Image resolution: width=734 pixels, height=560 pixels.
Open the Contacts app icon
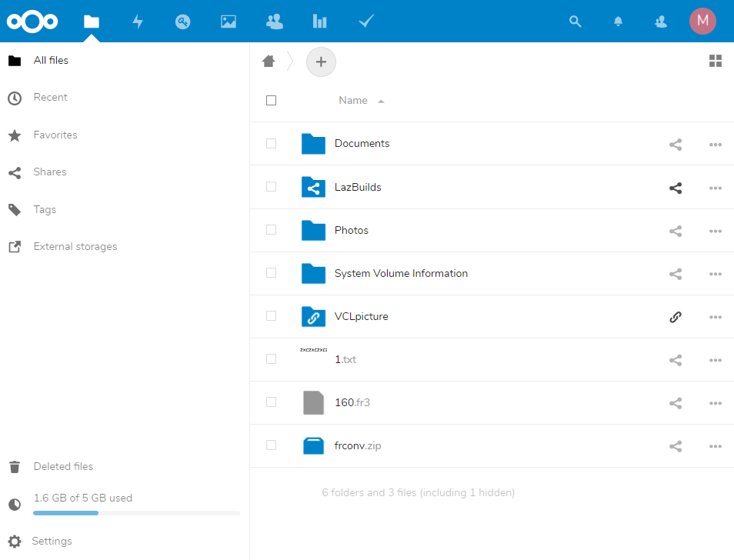click(x=274, y=22)
